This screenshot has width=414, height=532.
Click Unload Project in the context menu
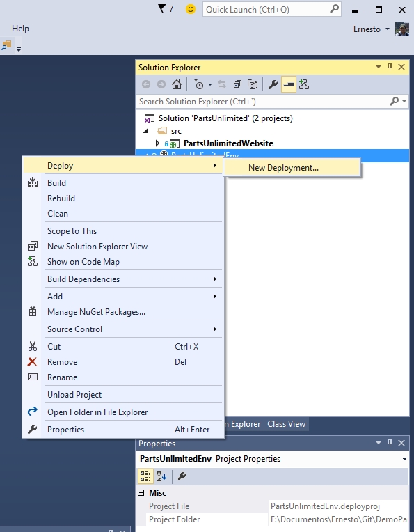pyautogui.click(x=74, y=395)
